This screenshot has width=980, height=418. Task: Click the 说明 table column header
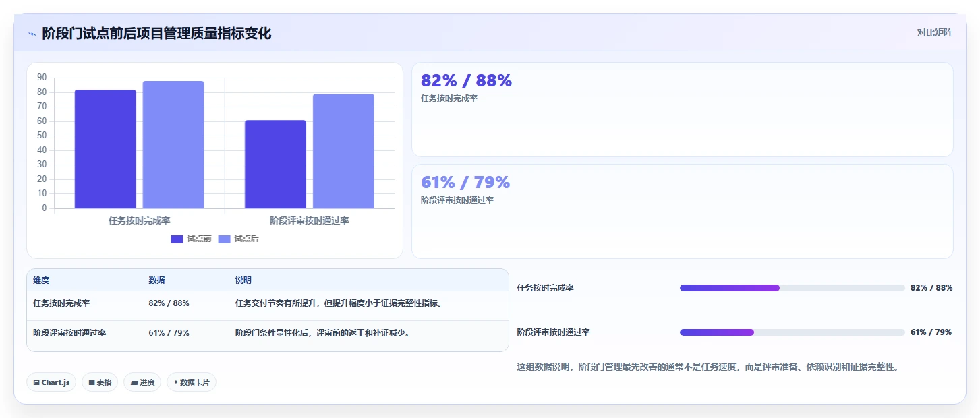pos(243,280)
